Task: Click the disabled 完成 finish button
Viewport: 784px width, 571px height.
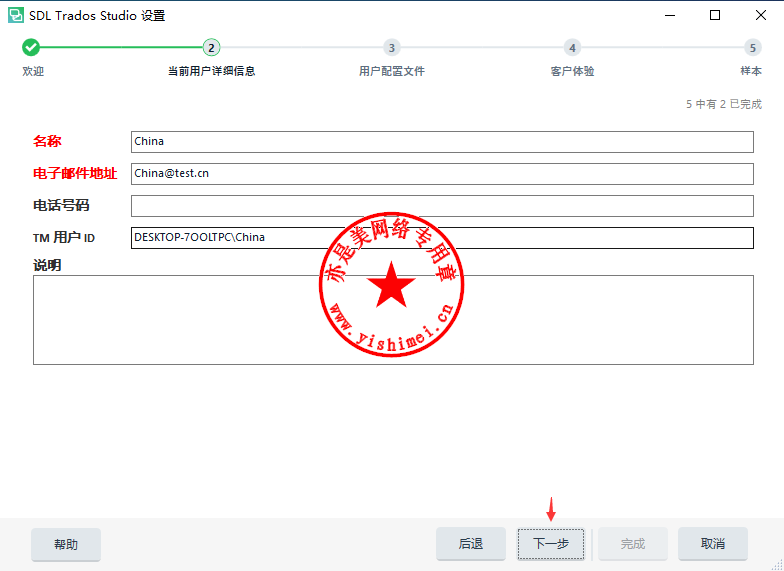Action: [x=633, y=544]
